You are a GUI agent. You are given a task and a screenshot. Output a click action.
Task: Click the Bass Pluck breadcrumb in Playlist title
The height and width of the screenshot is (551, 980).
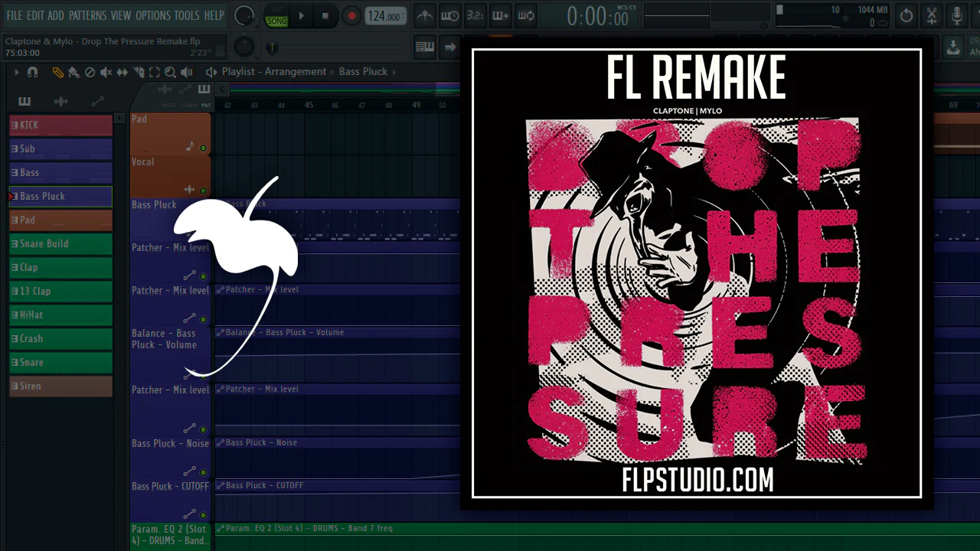tap(363, 71)
